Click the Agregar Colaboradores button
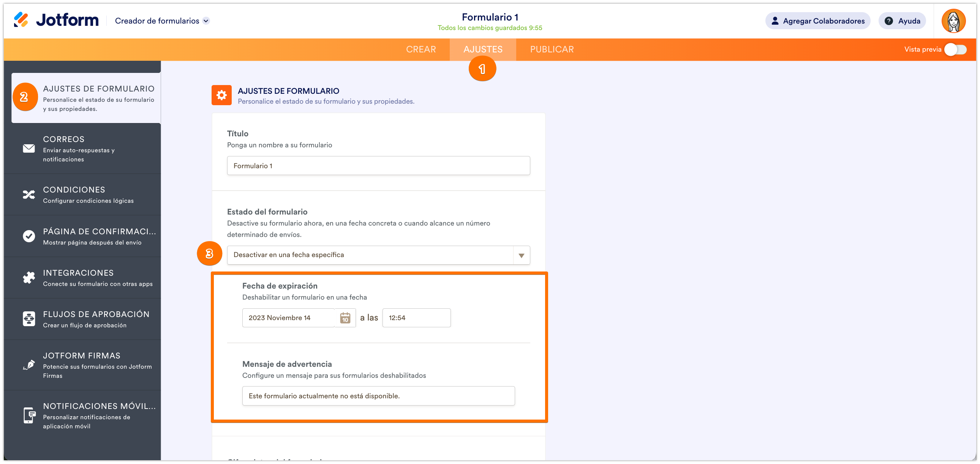The height and width of the screenshot is (464, 980). point(817,21)
